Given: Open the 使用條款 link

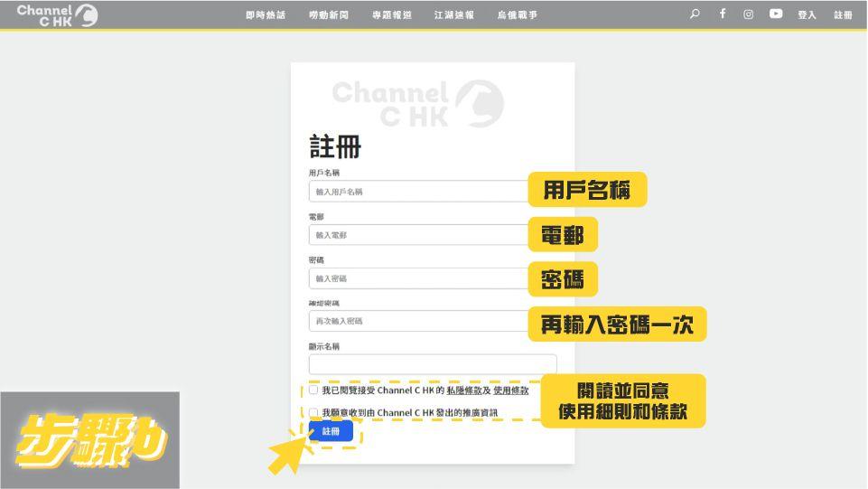Looking at the screenshot, I should pos(511,390).
